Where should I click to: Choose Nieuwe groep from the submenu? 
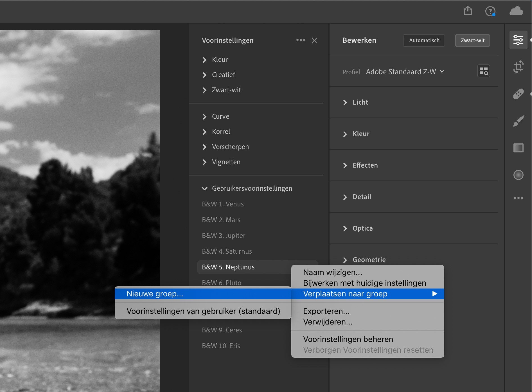155,294
